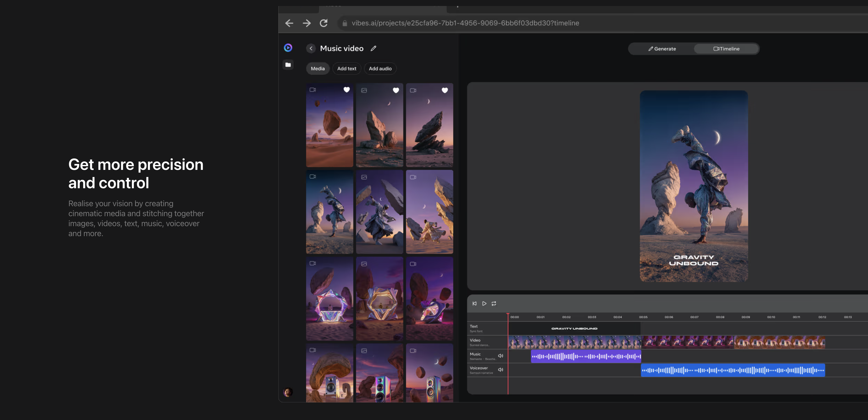Click the Add text button
The image size is (868, 420).
pos(346,68)
